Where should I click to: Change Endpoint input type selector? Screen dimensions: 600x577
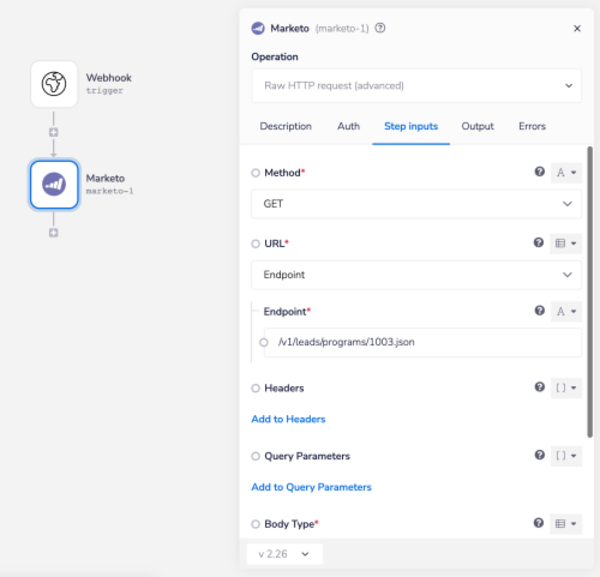coord(566,311)
